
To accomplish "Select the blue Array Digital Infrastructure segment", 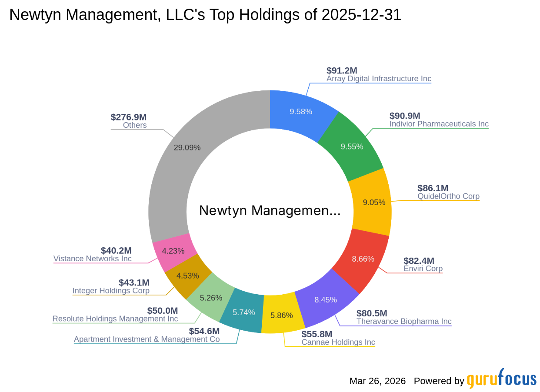I will coord(301,112).
